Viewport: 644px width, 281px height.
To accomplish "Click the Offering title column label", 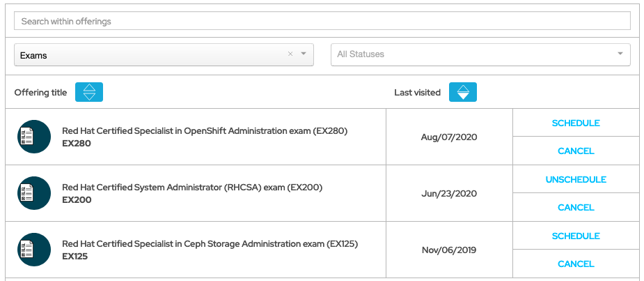I will pyautogui.click(x=40, y=92).
